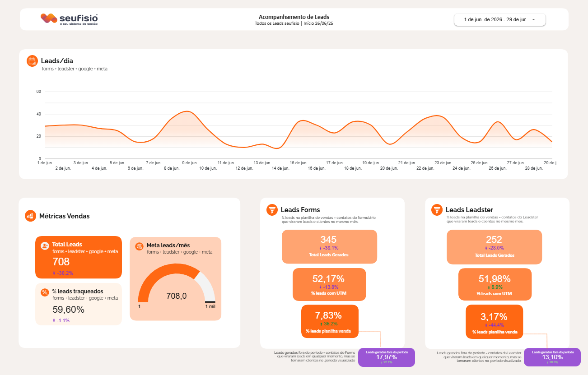Click the Métricas Vendas heading
The image size is (588, 375).
pyautogui.click(x=65, y=216)
